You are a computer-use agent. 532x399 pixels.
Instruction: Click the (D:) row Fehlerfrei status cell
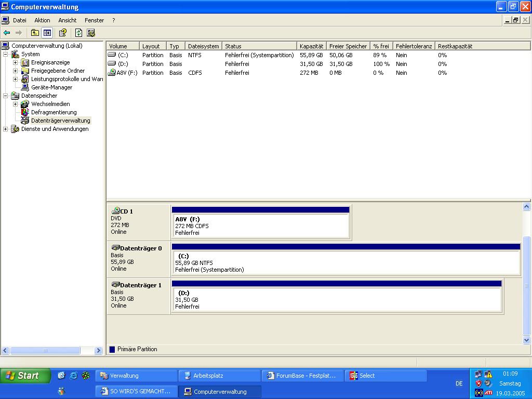point(237,64)
